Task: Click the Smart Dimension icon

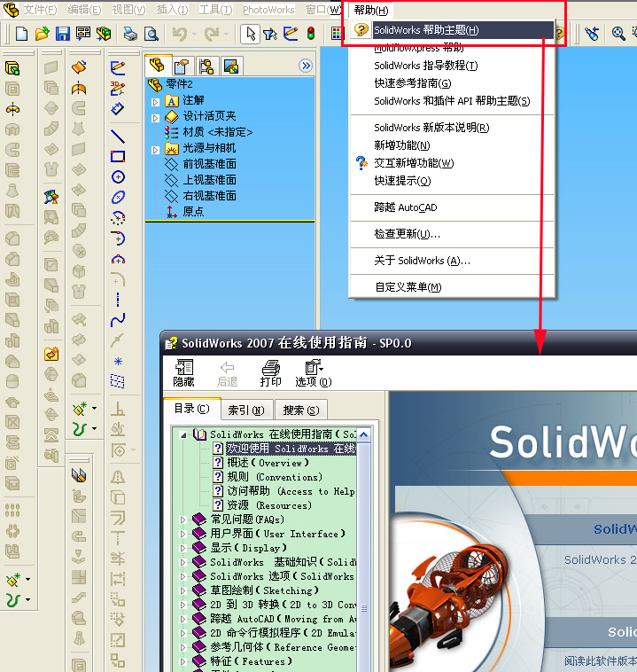Action: [x=118, y=109]
